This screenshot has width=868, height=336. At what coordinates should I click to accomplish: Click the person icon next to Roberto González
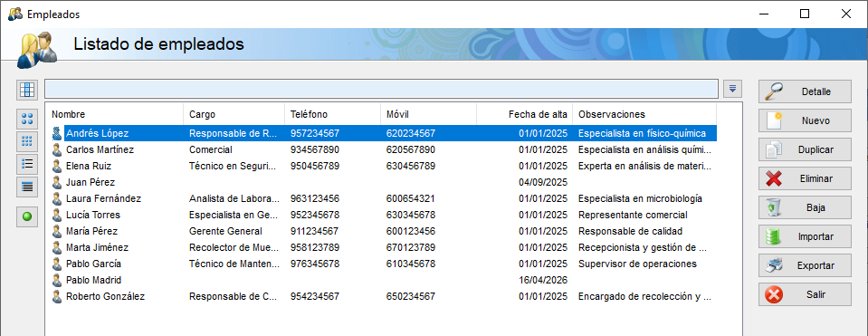(56, 297)
